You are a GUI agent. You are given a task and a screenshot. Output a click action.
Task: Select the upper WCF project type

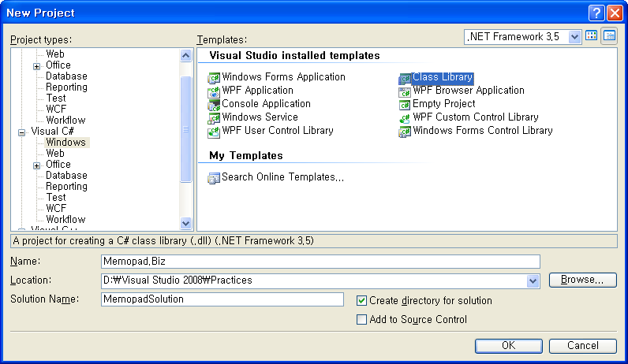pos(56,110)
